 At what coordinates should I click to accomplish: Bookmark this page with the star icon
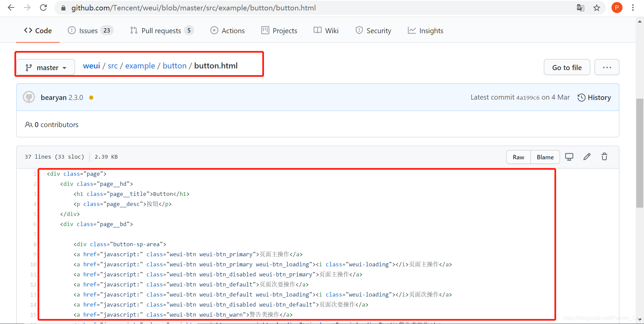tap(597, 8)
